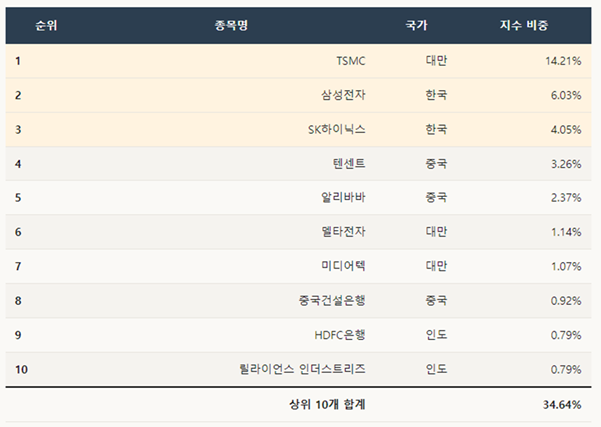Screen dimensions: 601x427
Task: Click the 3.26% weight value
Action: click(x=566, y=164)
